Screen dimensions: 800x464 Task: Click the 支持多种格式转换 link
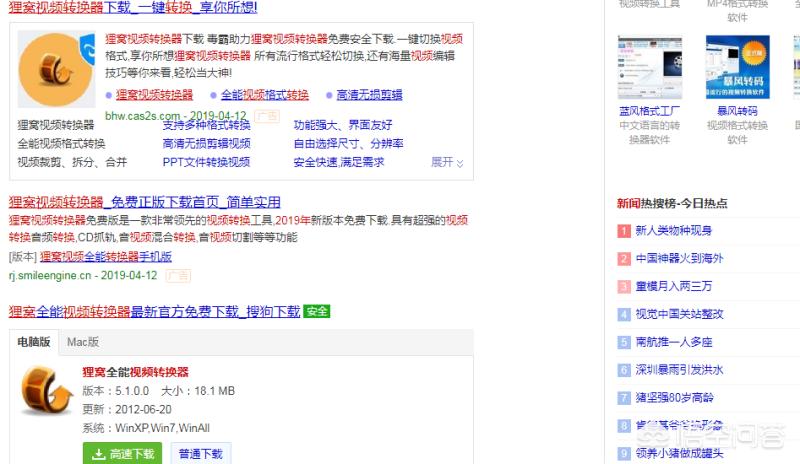206,125
